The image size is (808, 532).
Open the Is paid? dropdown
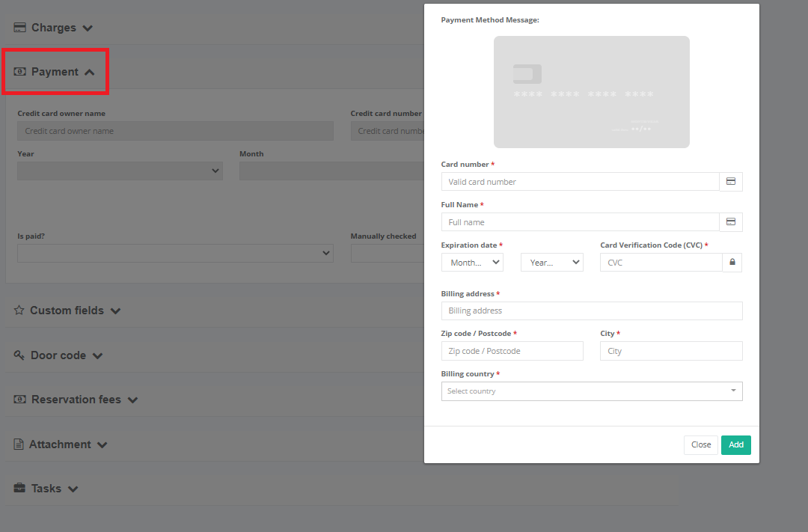[175, 253]
